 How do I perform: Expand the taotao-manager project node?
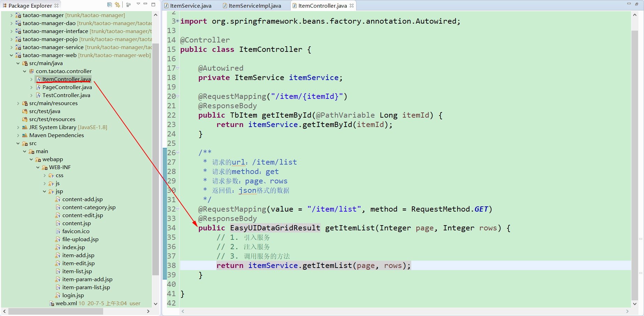click(x=11, y=15)
